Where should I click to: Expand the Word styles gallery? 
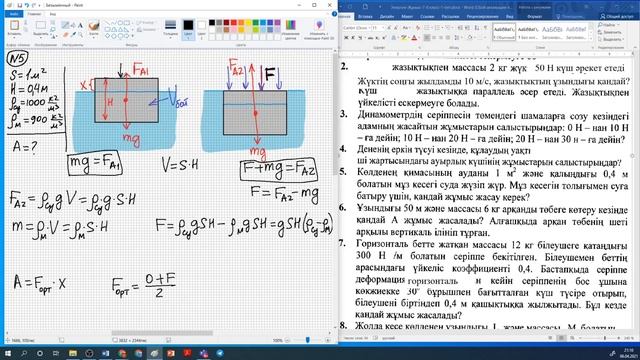(x=591, y=38)
